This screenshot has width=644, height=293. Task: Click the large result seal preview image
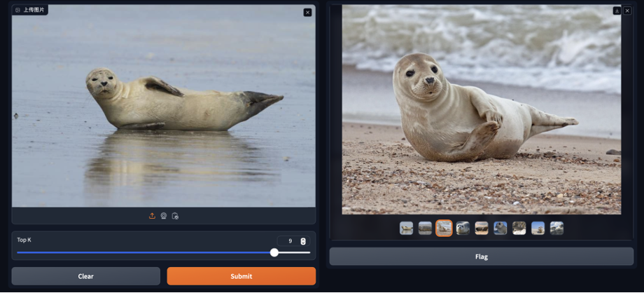pyautogui.click(x=482, y=109)
